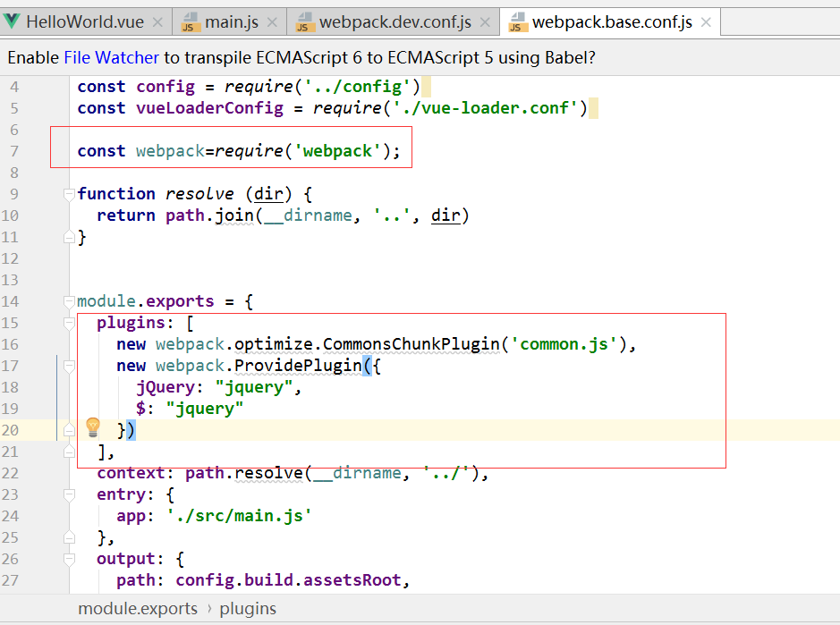The height and width of the screenshot is (625, 840).
Task: Click fold end marker at line 20
Action: tap(69, 430)
